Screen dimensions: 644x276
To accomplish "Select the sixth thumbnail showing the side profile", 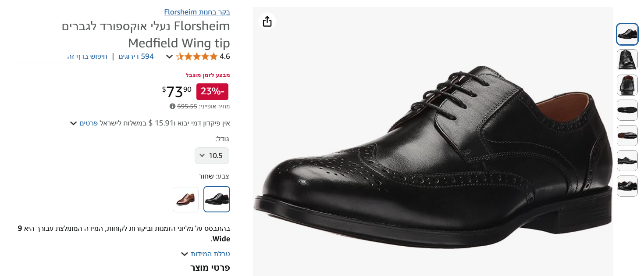I will (627, 161).
